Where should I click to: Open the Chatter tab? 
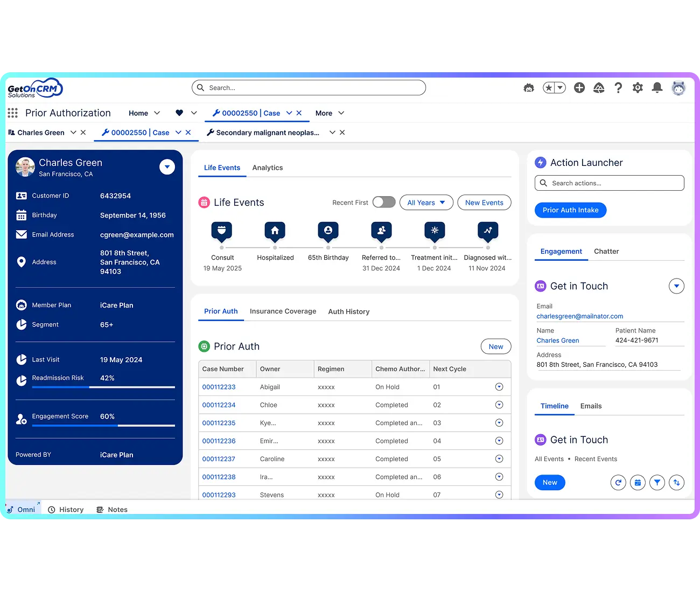pyautogui.click(x=606, y=251)
